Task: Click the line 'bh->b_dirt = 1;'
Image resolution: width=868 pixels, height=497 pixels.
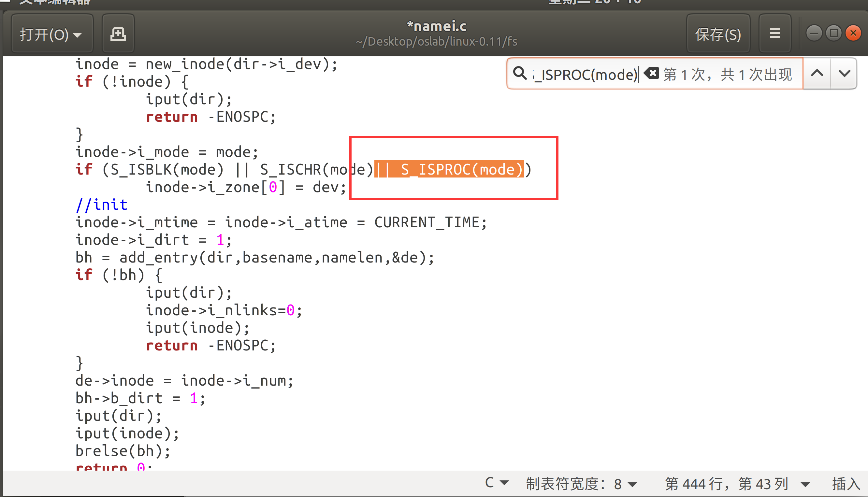Action: click(140, 398)
